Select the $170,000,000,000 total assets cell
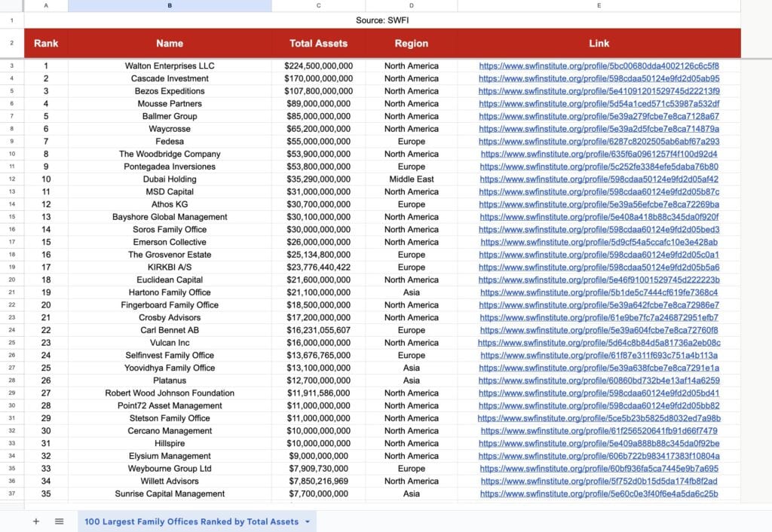This screenshot has width=772, height=532. click(318, 78)
